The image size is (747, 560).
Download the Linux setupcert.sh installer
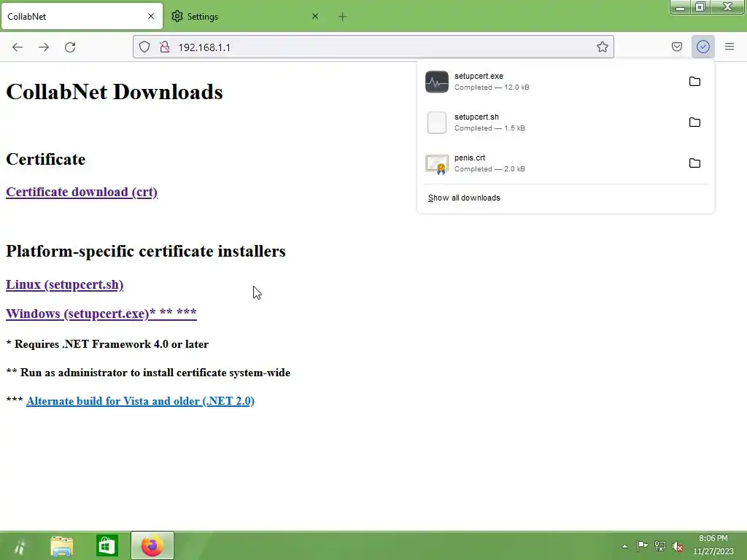point(64,284)
